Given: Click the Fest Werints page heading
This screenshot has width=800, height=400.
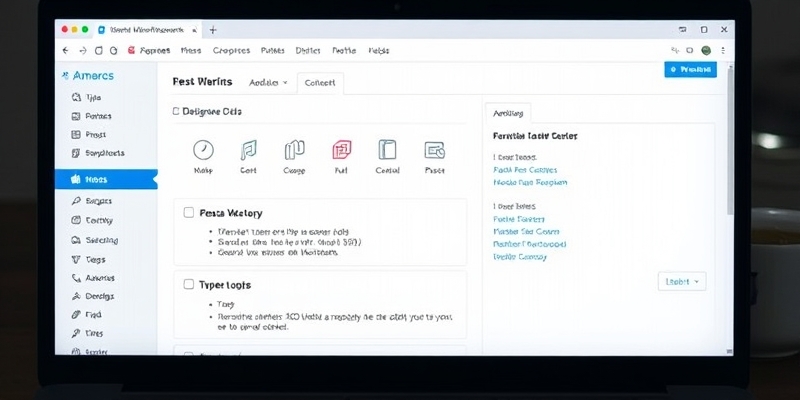Looking at the screenshot, I should (x=202, y=82).
